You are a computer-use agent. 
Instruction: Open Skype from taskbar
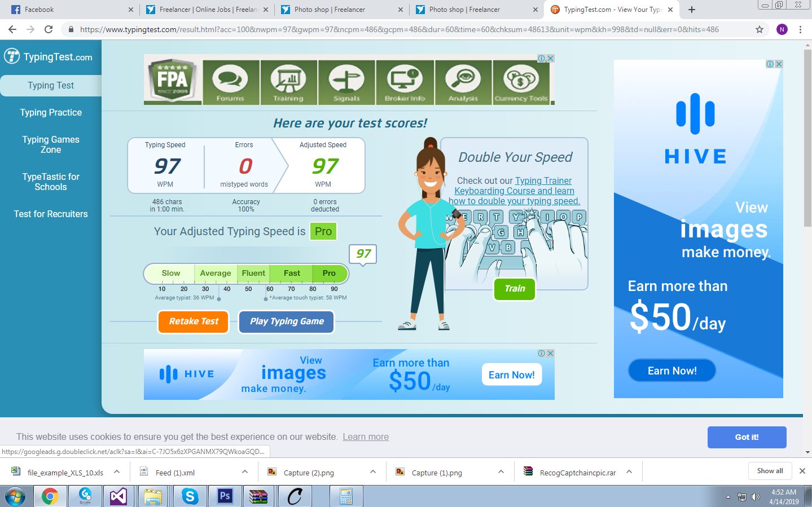click(x=190, y=496)
